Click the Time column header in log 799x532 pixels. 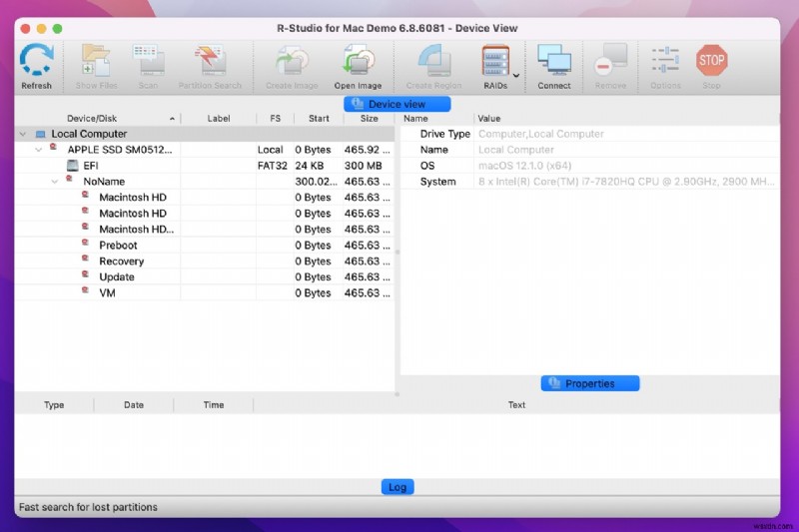214,405
